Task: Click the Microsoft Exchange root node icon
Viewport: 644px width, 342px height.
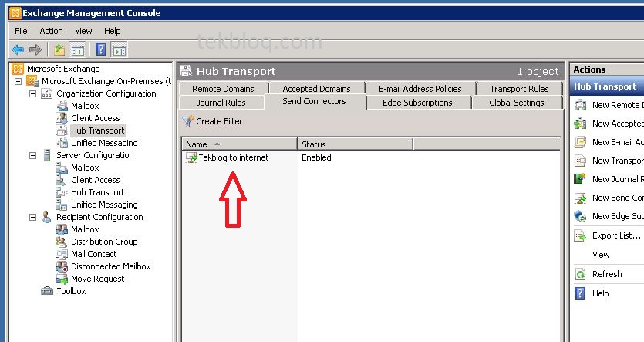Action: pyautogui.click(x=18, y=68)
